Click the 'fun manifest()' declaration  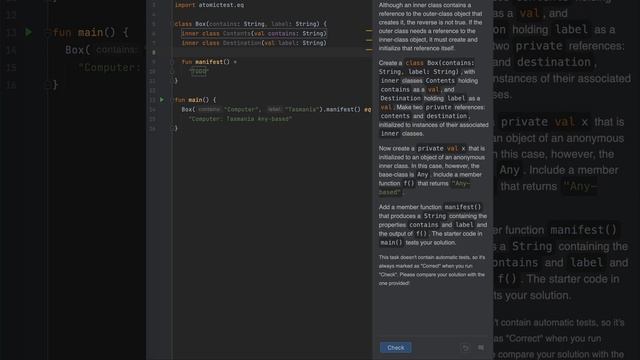pyautogui.click(x=209, y=62)
